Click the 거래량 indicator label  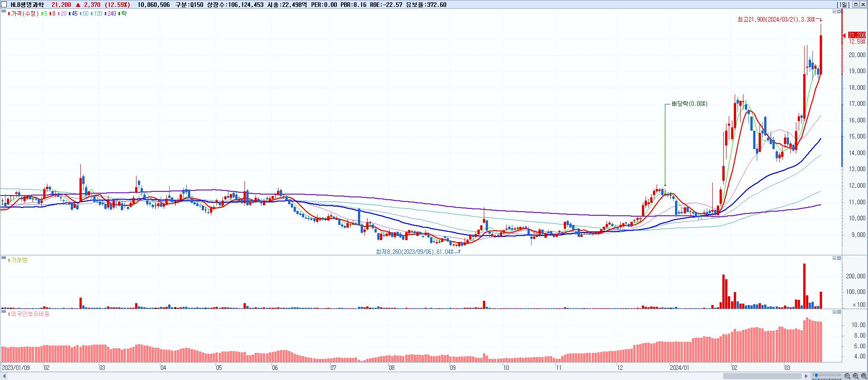point(18,260)
